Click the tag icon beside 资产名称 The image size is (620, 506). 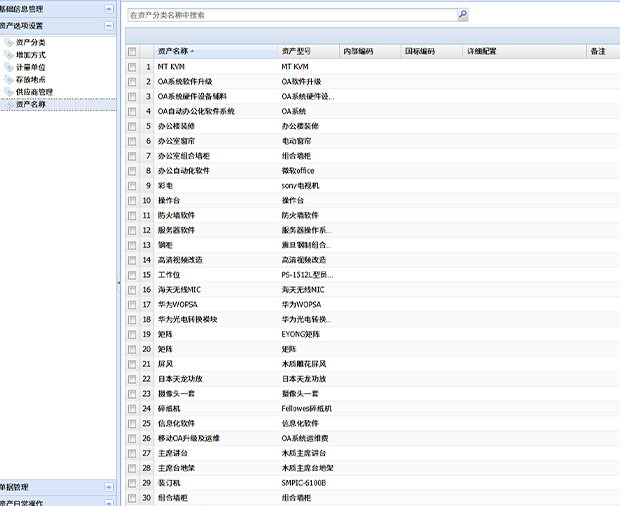(x=9, y=104)
